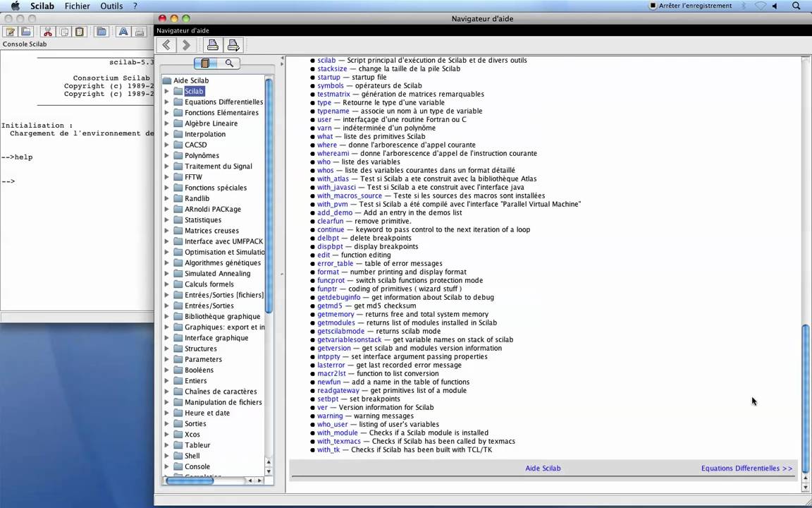Image resolution: width=812 pixels, height=508 pixels.
Task: Click the paste clipboard icon in Console toolbar
Action: click(x=79, y=32)
